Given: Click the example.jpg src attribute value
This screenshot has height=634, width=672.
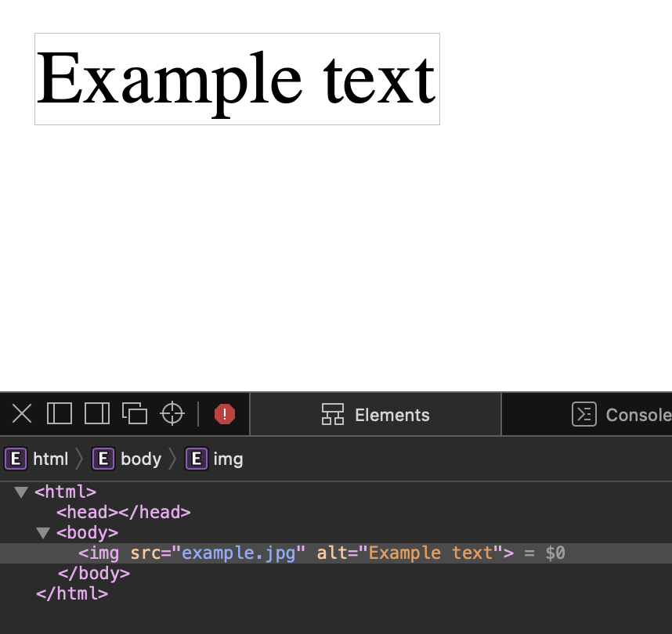Looking at the screenshot, I should click(x=239, y=553).
